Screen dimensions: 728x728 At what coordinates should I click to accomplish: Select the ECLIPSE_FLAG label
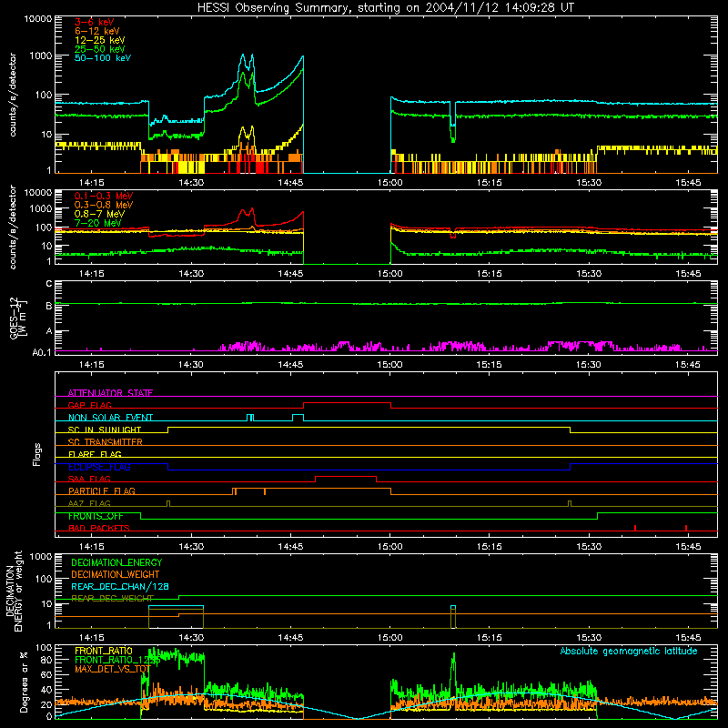pyautogui.click(x=99, y=467)
